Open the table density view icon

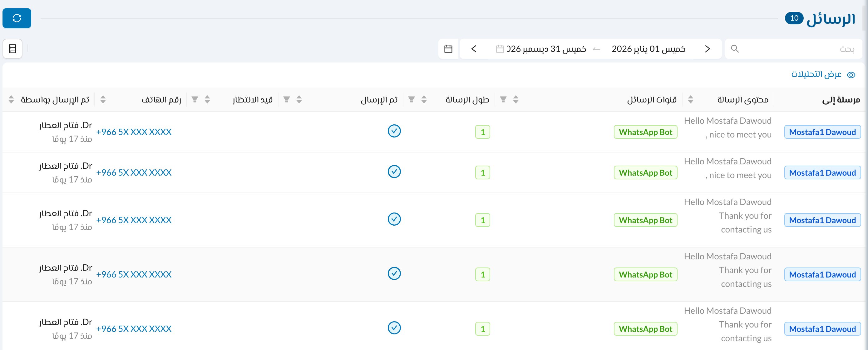coord(12,49)
